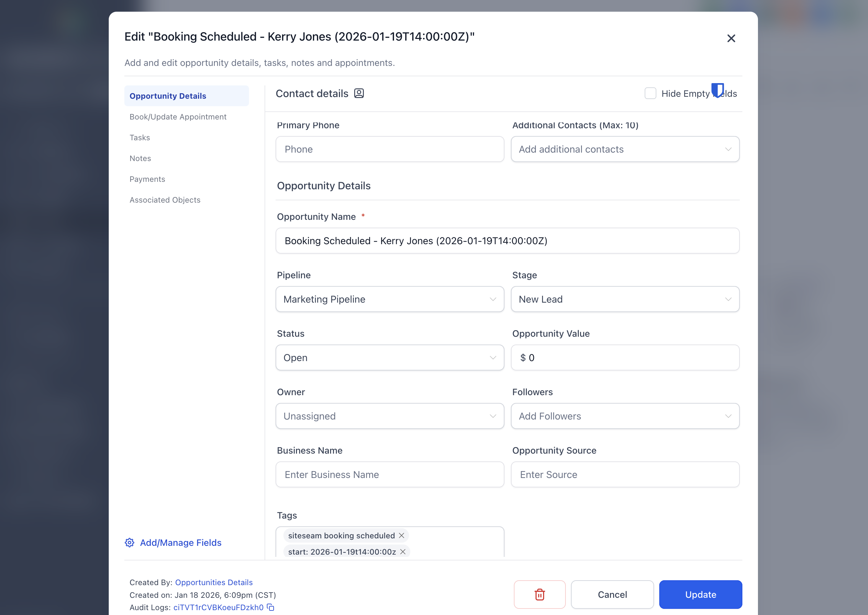Open the Stage dropdown showing New Lead
The image size is (868, 615).
click(x=625, y=299)
